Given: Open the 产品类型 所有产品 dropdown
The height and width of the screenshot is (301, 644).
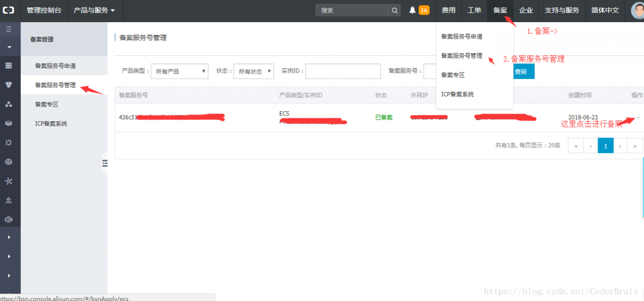Looking at the screenshot, I should (180, 71).
